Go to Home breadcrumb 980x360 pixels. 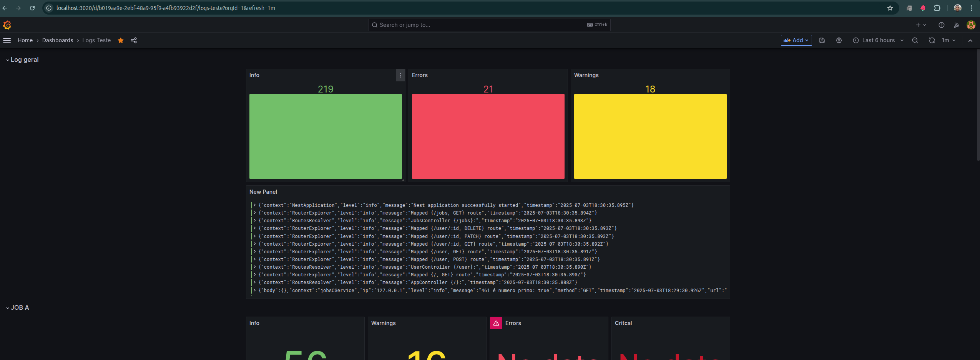pos(25,40)
